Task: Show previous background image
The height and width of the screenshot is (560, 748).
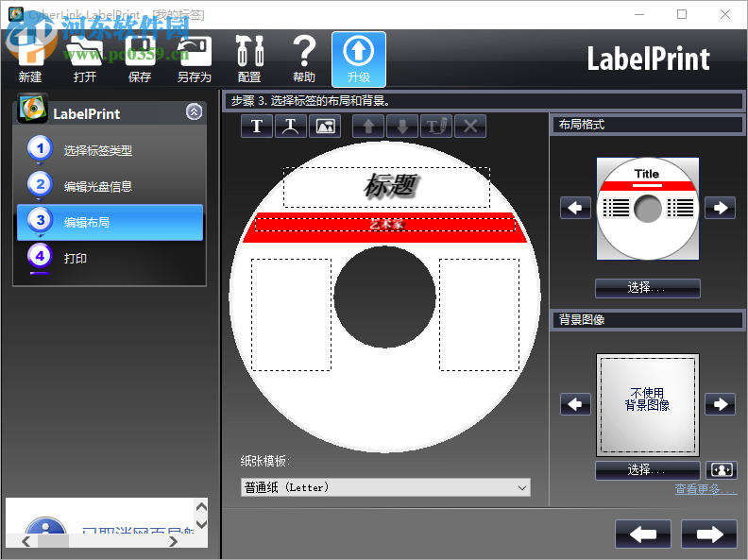Action: click(x=575, y=404)
